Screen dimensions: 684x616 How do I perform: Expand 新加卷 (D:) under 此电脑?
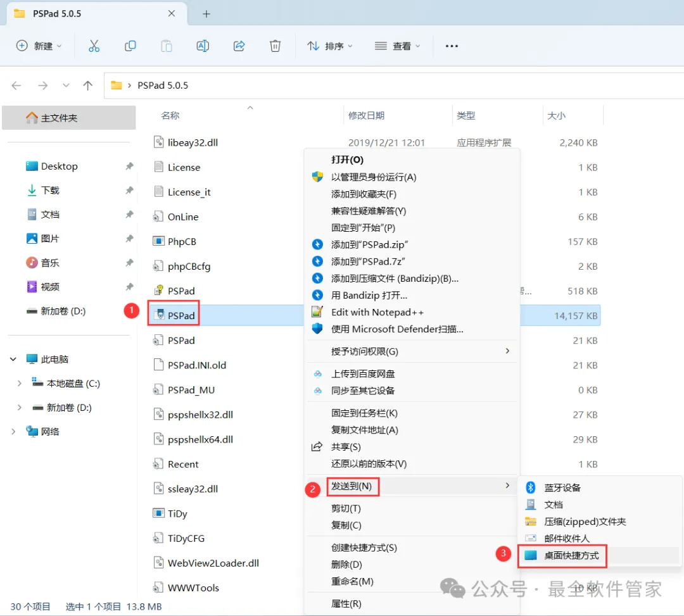19,407
